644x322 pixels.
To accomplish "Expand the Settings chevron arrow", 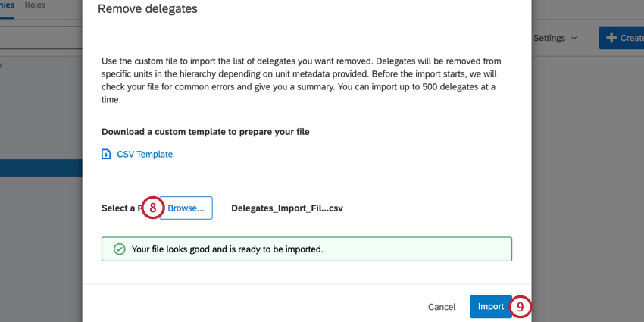I will [x=574, y=38].
